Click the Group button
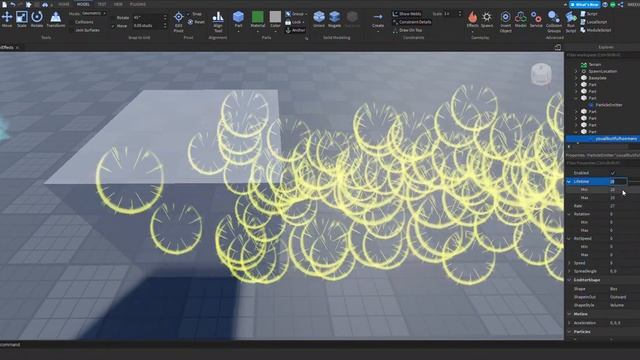Image resolution: width=640 pixels, height=360 pixels. 295,14
